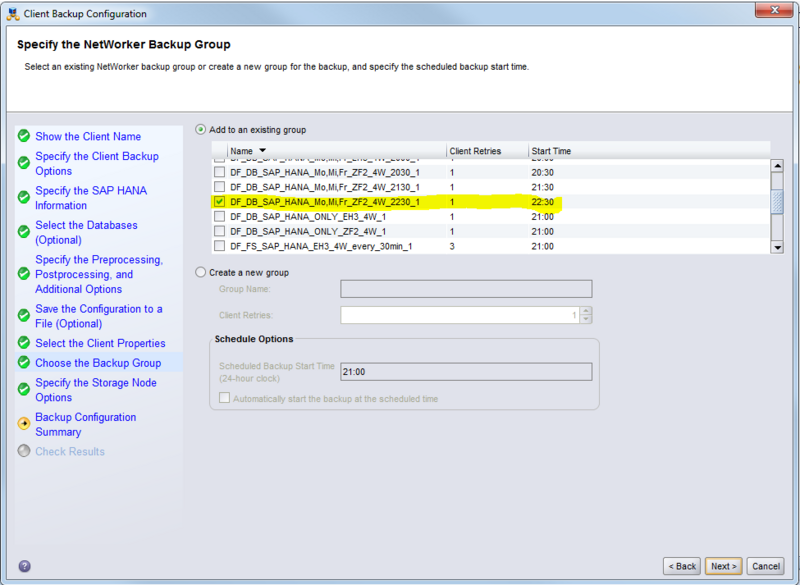Select the Add to an existing group radio button

201,130
